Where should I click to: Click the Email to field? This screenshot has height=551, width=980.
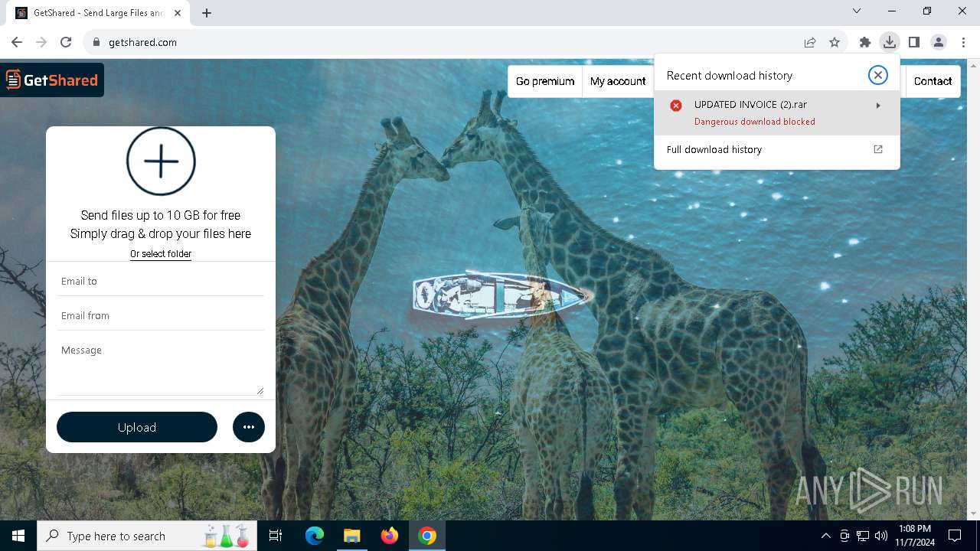coord(161,281)
